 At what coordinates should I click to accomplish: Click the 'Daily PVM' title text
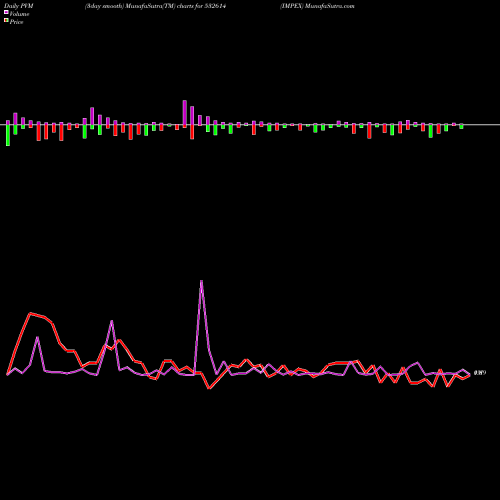tap(19, 6)
